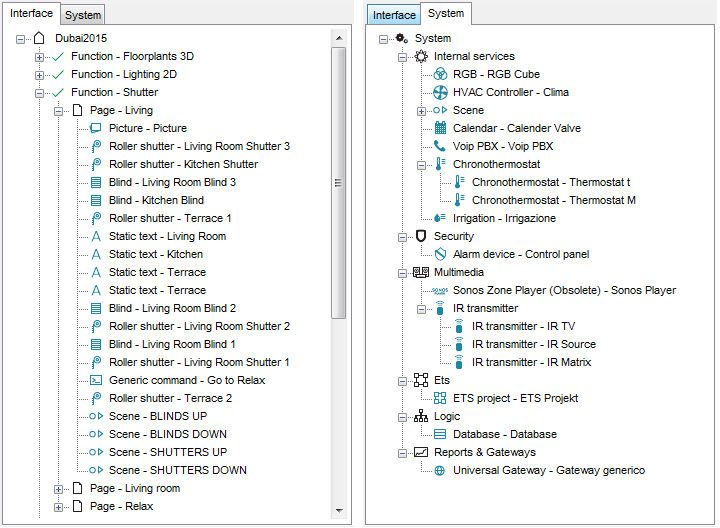Click the Universal Gateway globe icon
The height and width of the screenshot is (528, 720).
coord(440,471)
